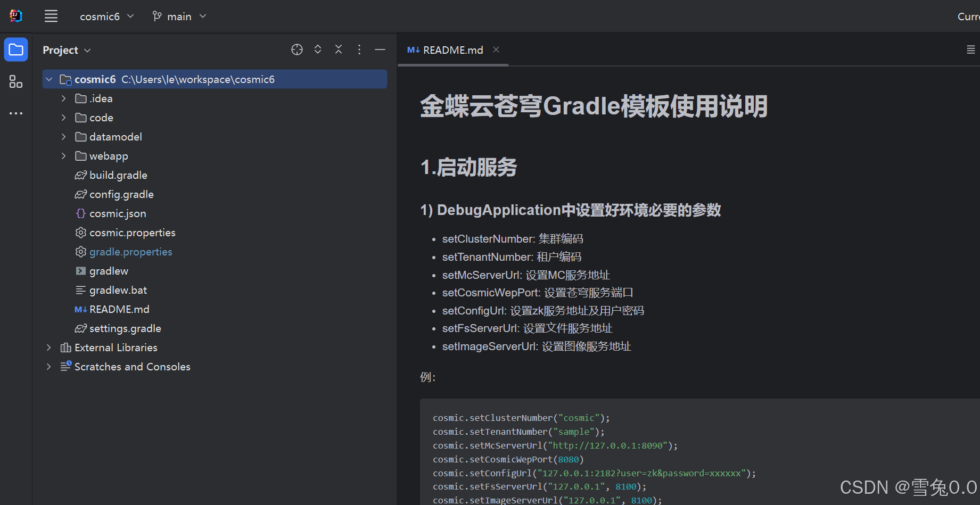The width and height of the screenshot is (980, 505).
Task: Click the "setFsServerUrl" bullet line
Action: click(x=528, y=328)
